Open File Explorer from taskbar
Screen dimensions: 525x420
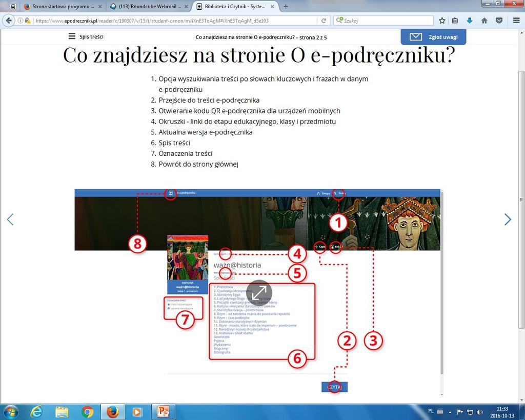(x=62, y=412)
